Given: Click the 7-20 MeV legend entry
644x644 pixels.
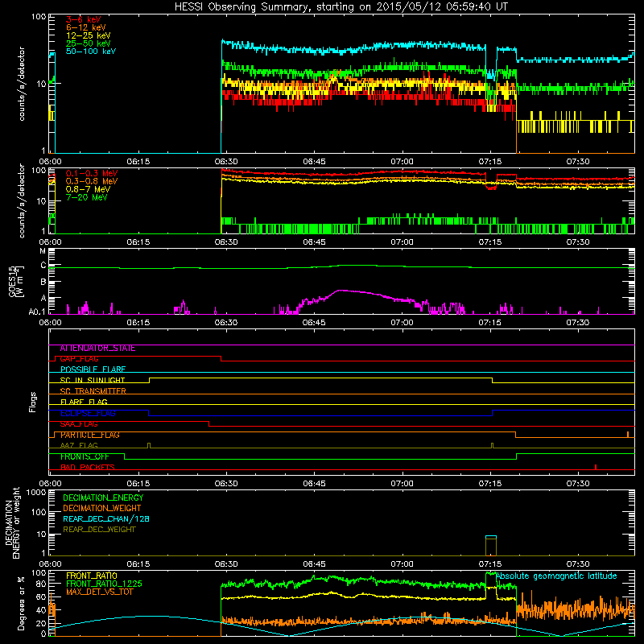Looking at the screenshot, I should point(86,197).
